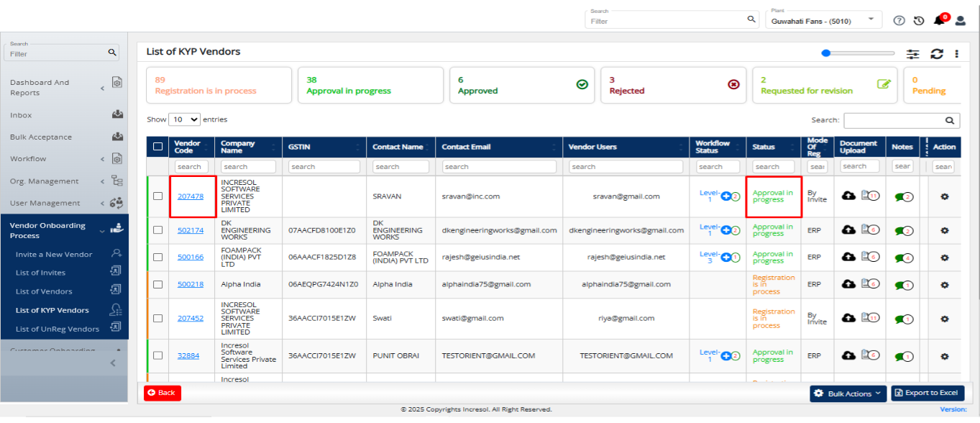Open List of Invites menu item
The image size is (980, 423).
tap(40, 273)
